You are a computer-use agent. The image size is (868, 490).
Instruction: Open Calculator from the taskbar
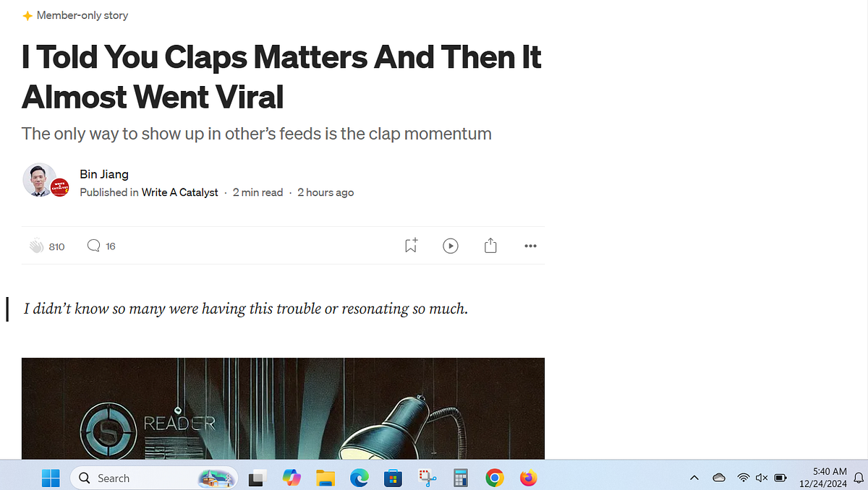pos(461,478)
